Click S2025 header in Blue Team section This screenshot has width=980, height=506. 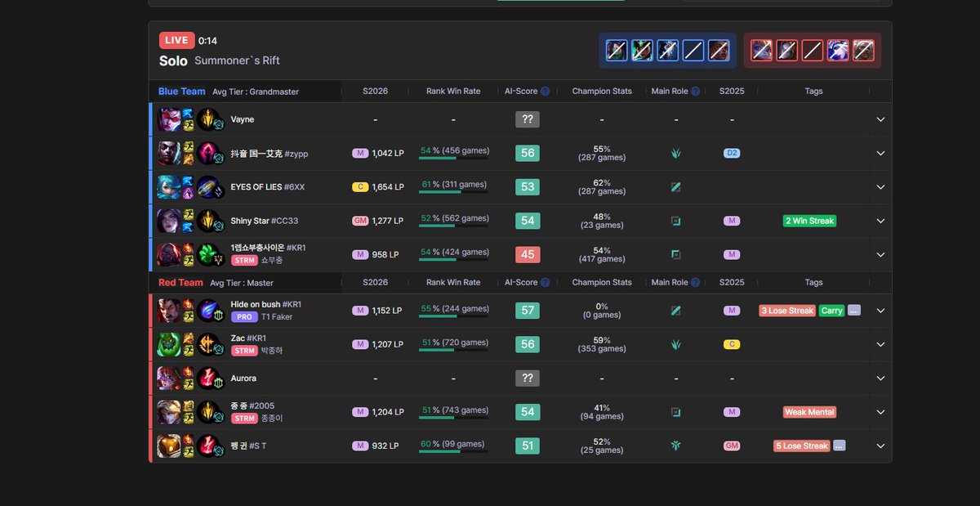point(732,92)
